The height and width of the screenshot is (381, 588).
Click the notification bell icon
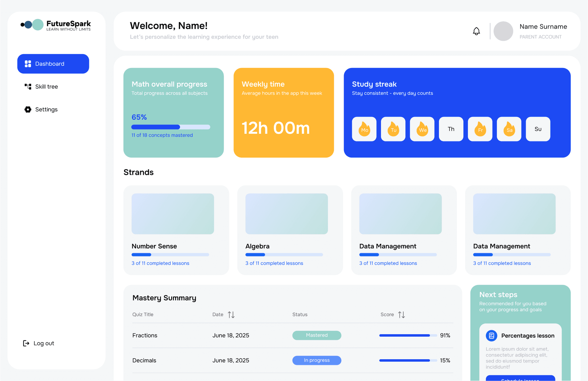[476, 31]
